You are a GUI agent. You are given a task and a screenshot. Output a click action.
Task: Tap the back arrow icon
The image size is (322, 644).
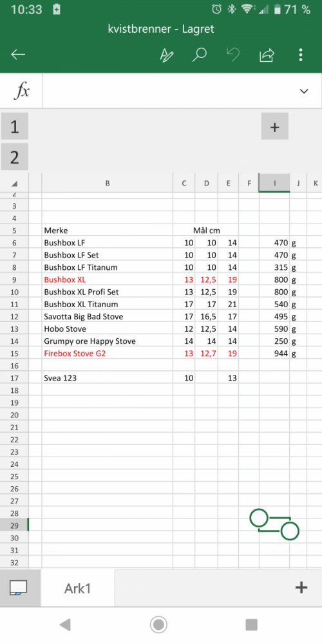[18, 55]
